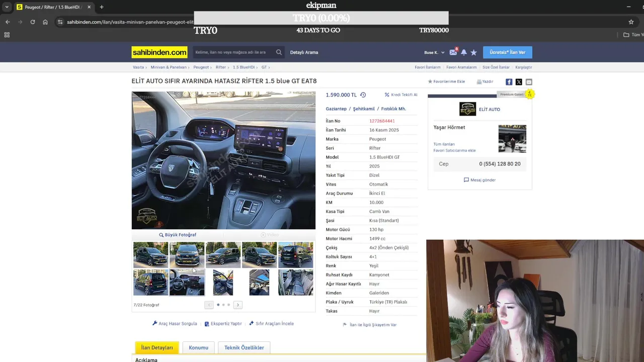Expand Buse K. account dropdown
Screen dimensions: 644x362
434,52
